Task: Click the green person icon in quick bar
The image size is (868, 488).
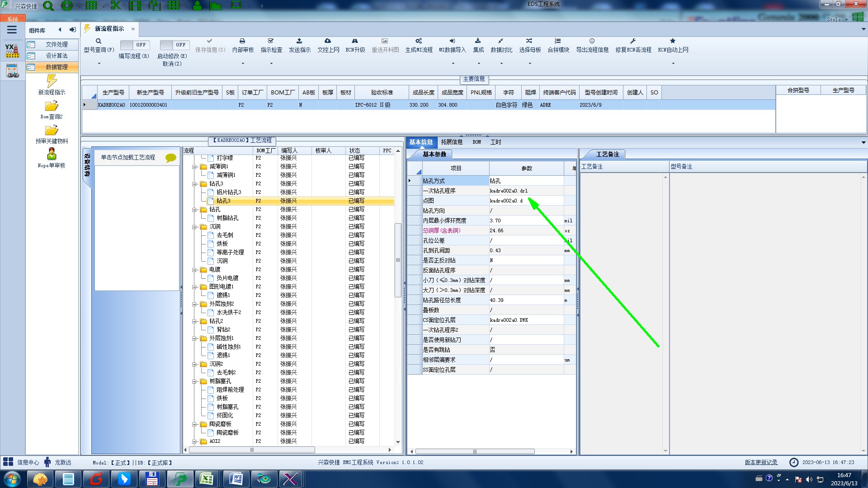Action: pos(198,5)
